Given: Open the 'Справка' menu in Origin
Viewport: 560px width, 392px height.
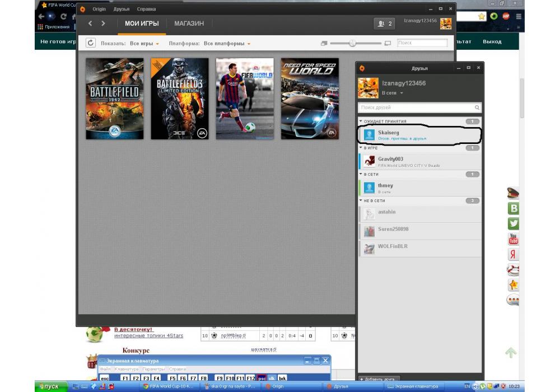Looking at the screenshot, I should coord(146,10).
